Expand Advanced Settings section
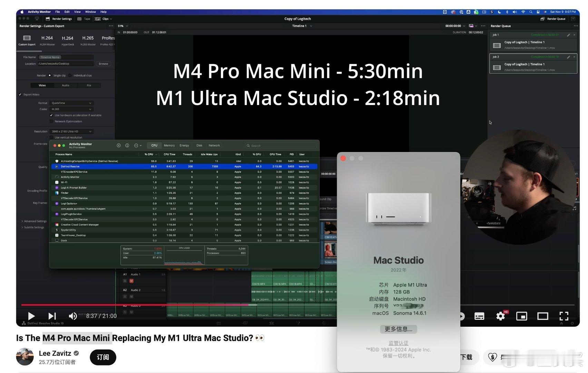The width and height of the screenshot is (588, 373). tap(34, 221)
